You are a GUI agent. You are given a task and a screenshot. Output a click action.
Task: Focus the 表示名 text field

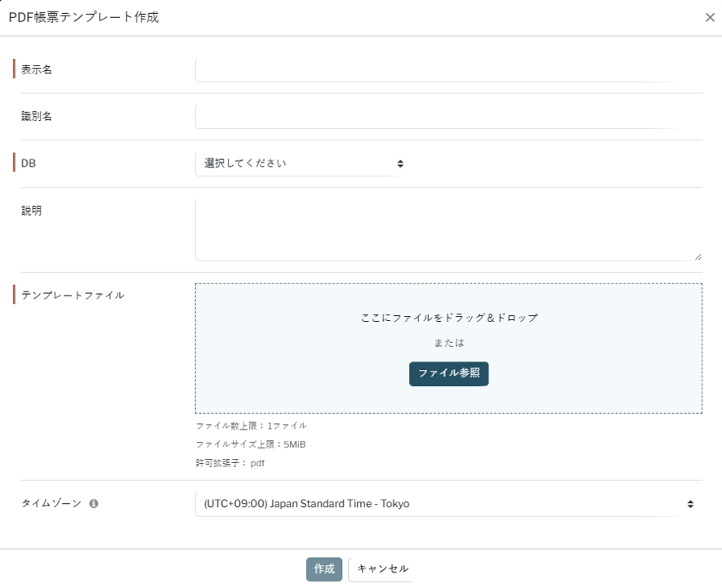(448, 70)
